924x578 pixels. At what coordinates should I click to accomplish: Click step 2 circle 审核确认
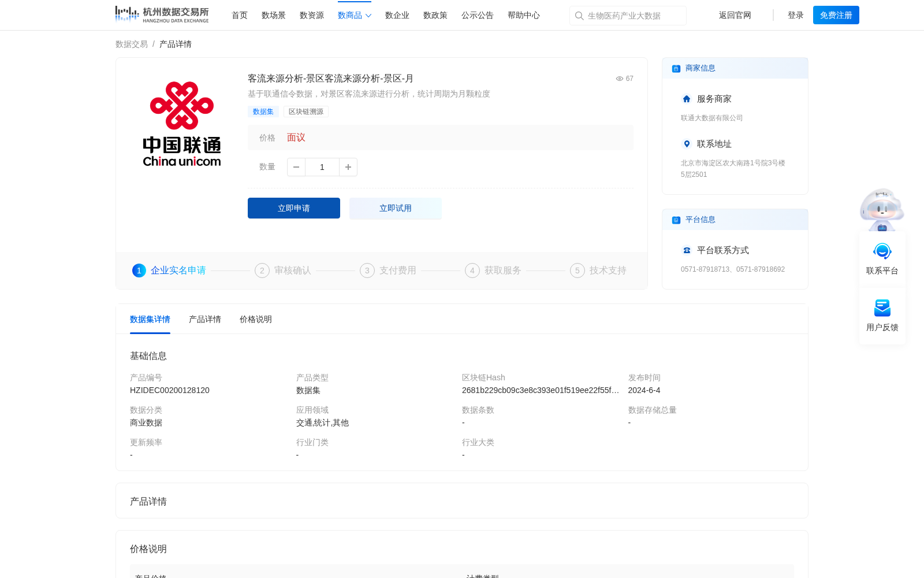[262, 271]
